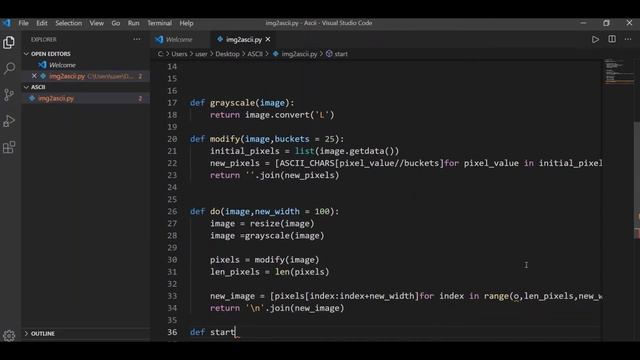Click 'pixels = modify(image)' on line 30
Screen dimensions: 640x360
(264, 260)
